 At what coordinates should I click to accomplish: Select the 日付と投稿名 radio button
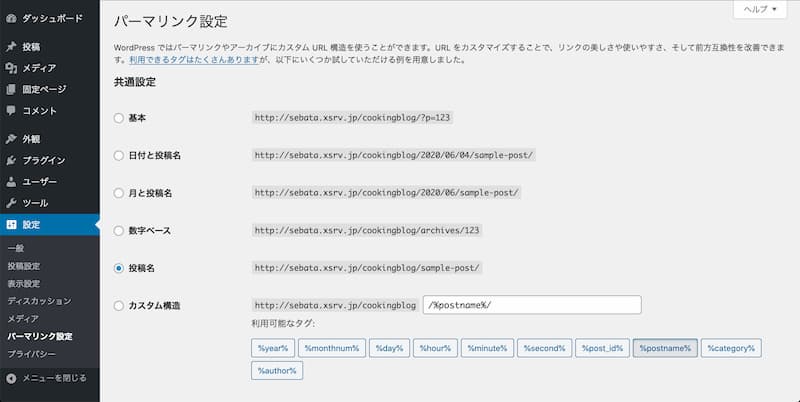click(x=119, y=156)
